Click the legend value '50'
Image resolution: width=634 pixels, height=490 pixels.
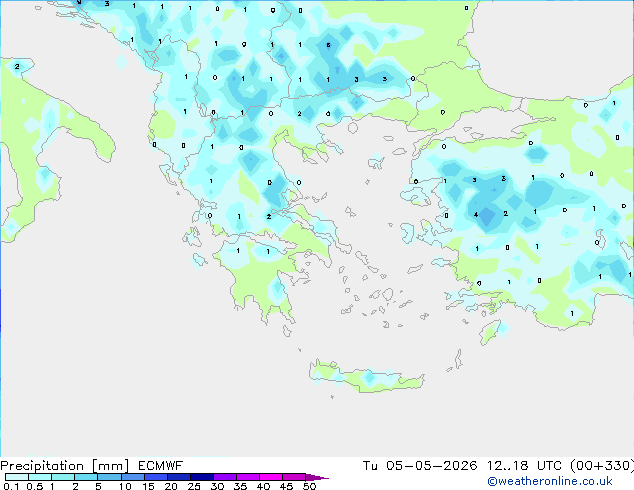(x=310, y=486)
